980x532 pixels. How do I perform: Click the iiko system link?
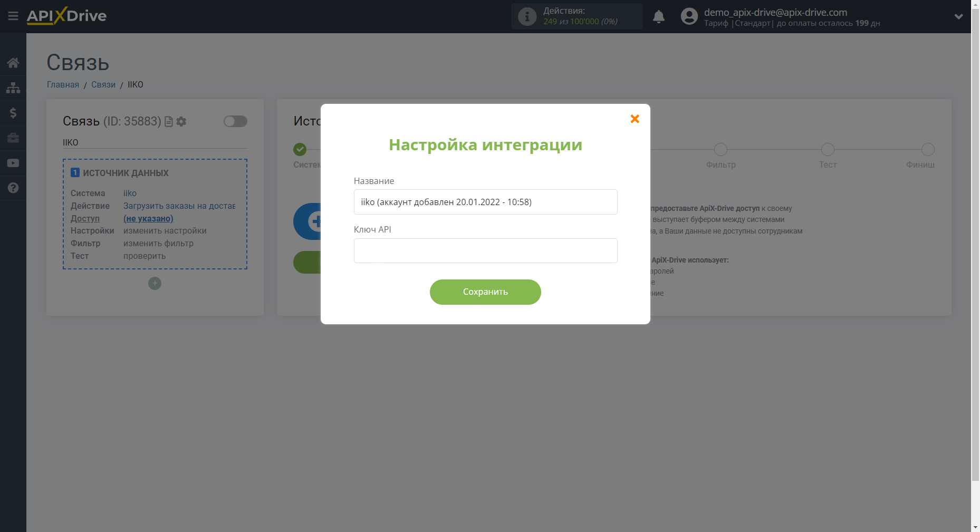coord(130,193)
